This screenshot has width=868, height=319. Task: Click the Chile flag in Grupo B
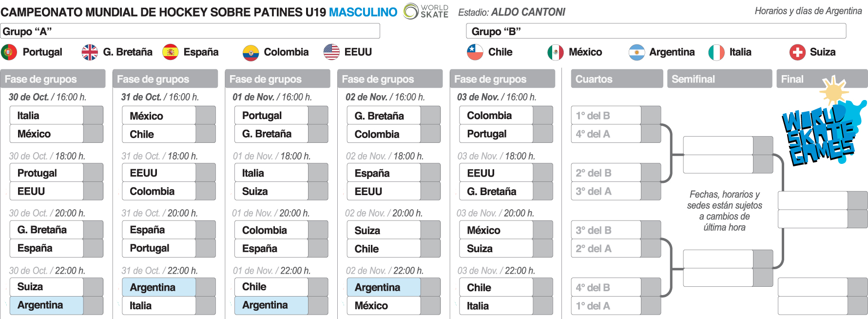(x=475, y=52)
